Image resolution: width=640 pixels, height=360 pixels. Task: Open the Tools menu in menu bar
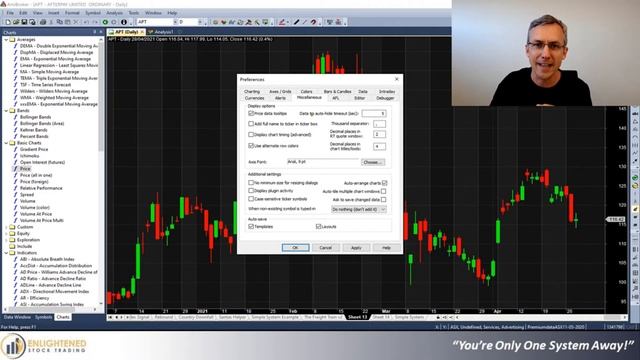[133, 13]
